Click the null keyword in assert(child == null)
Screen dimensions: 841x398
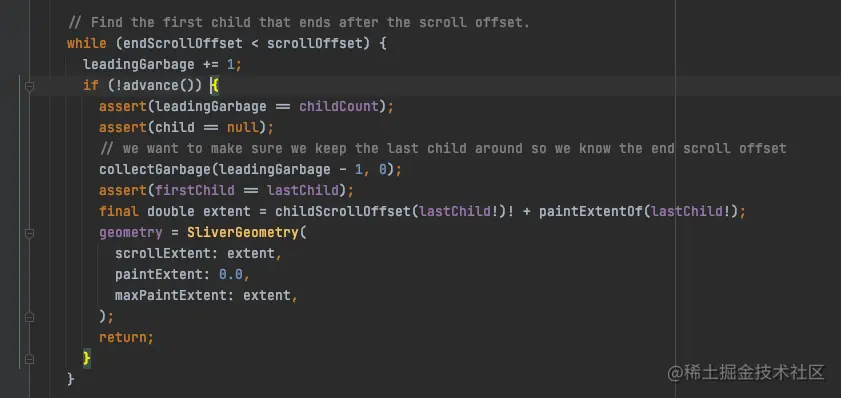point(242,128)
